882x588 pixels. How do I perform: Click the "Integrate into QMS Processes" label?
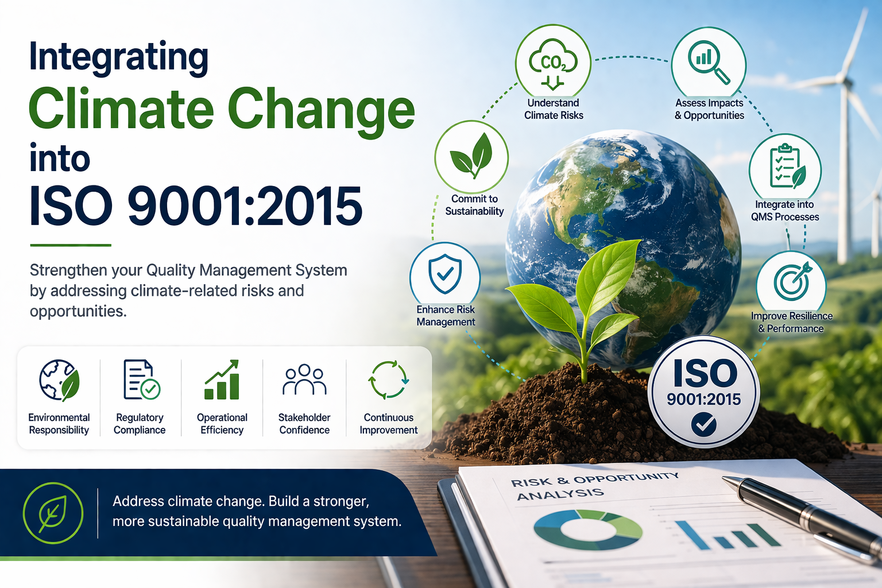(785, 211)
